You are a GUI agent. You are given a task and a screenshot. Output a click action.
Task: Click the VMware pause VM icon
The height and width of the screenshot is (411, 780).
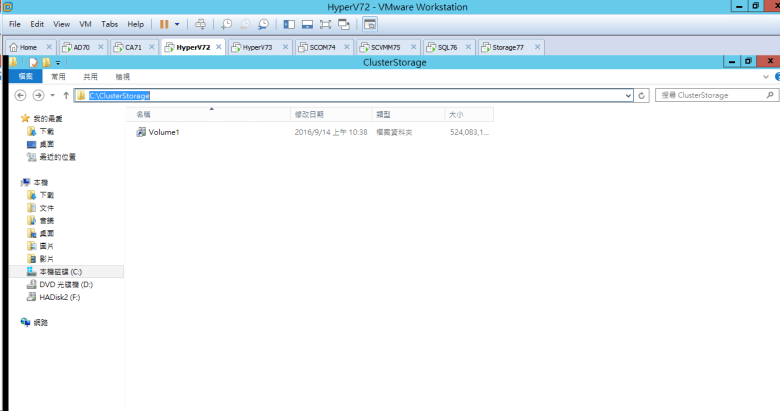coord(164,23)
